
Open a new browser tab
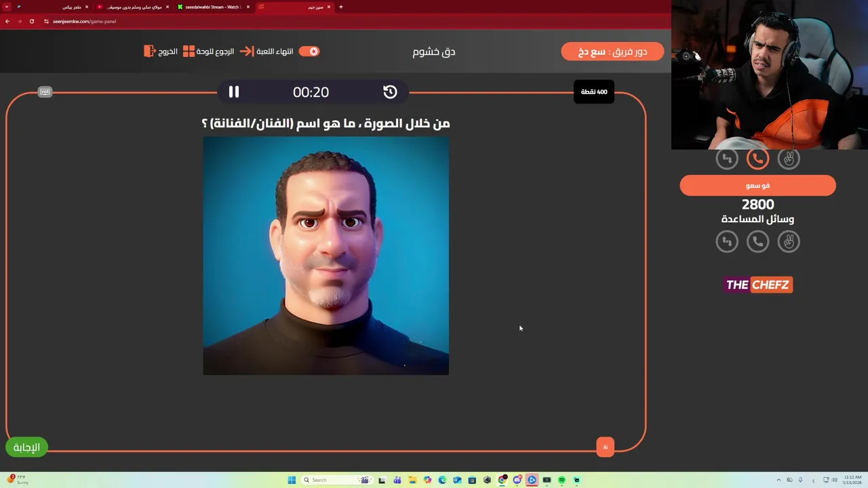point(341,7)
